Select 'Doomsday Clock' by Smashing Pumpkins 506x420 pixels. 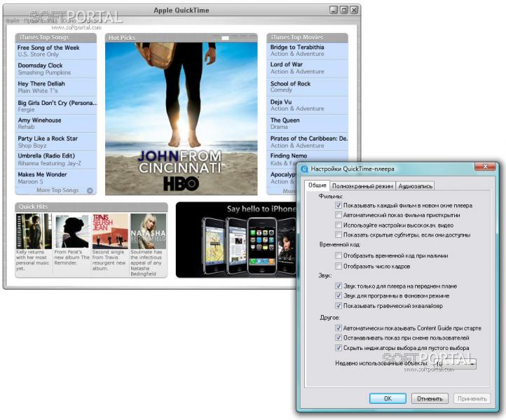coord(56,69)
